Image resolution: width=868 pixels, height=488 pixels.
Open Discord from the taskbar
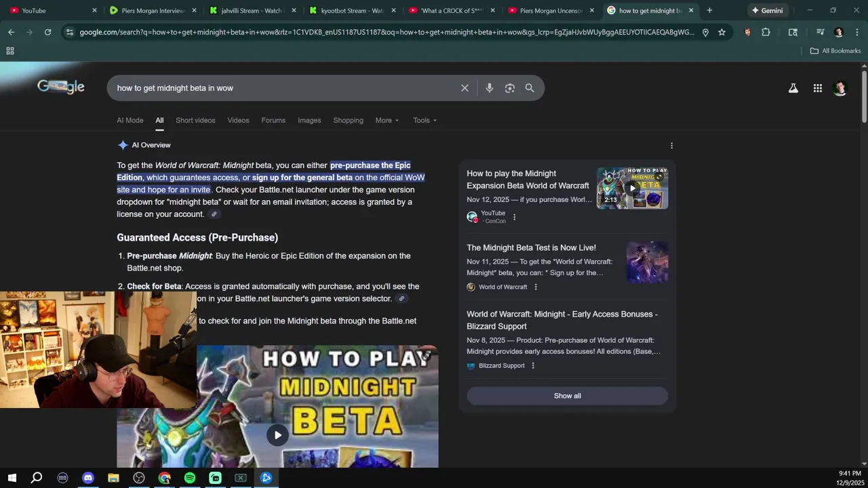(88, 478)
